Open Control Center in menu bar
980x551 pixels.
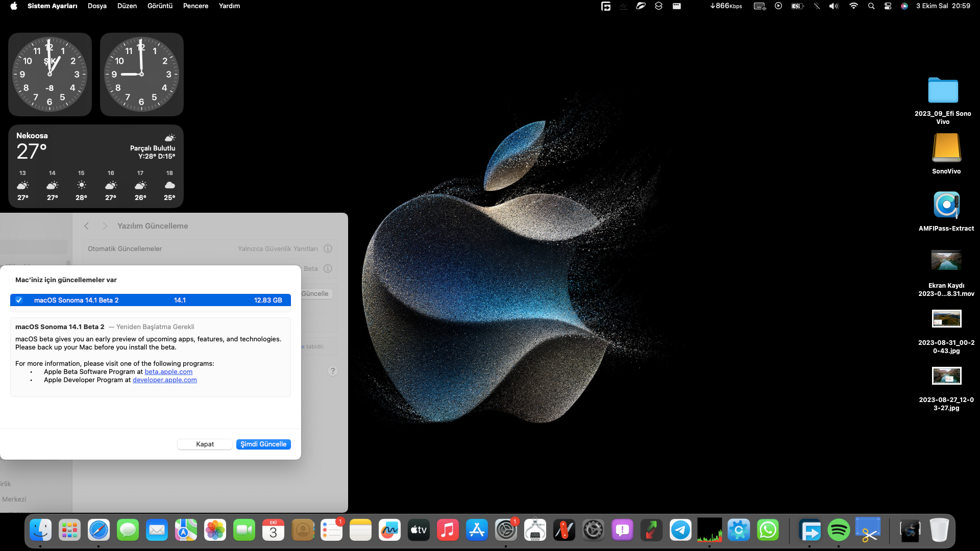coord(888,6)
